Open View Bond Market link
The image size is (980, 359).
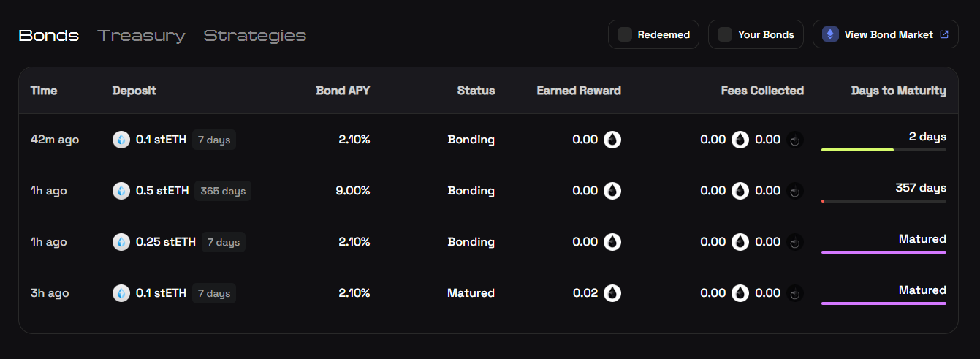[x=885, y=34]
